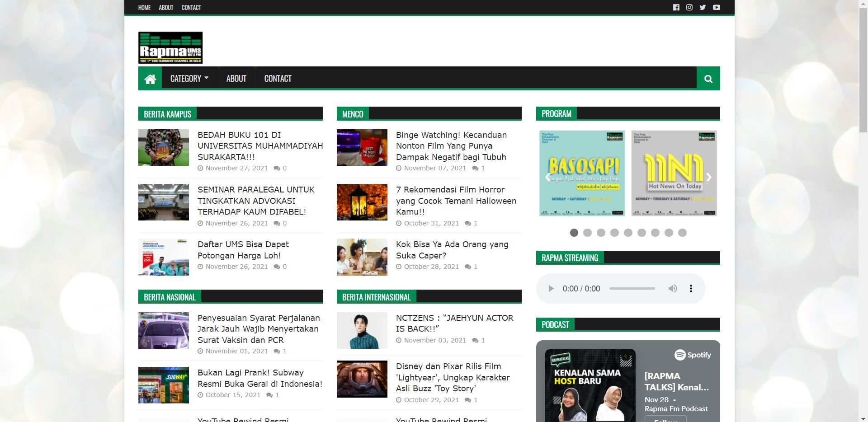
Task: Play the Rapma streaming audio
Action: click(x=551, y=288)
